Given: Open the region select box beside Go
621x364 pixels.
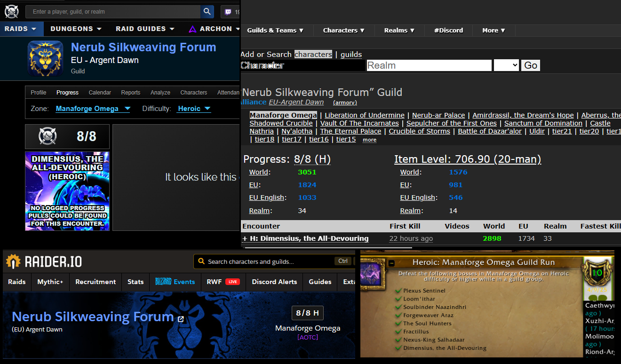Looking at the screenshot, I should point(506,65).
